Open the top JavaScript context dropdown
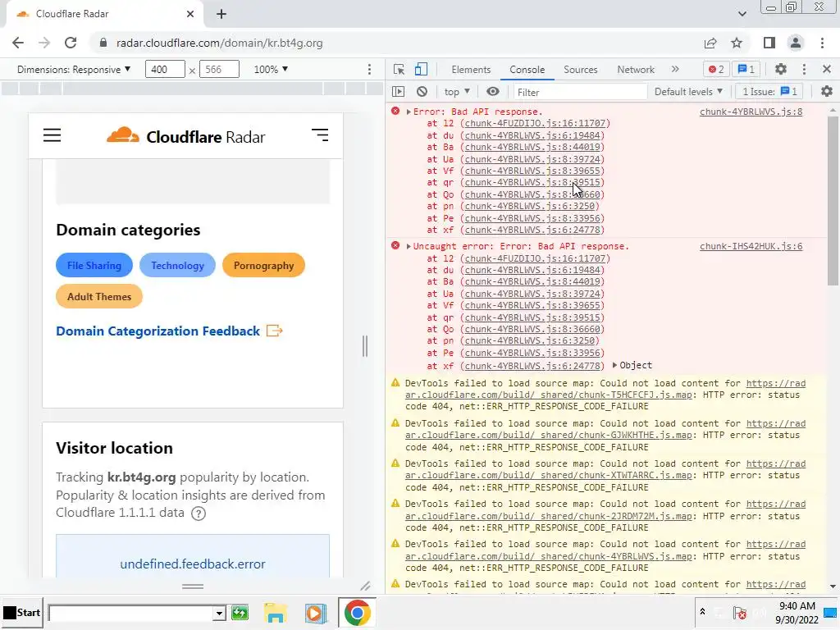The image size is (840, 630). click(x=457, y=92)
